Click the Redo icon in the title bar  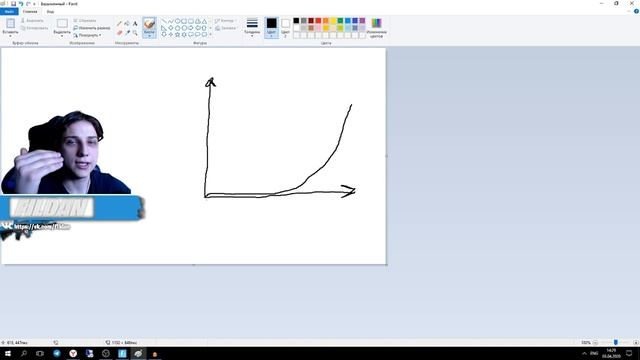click(28, 4)
